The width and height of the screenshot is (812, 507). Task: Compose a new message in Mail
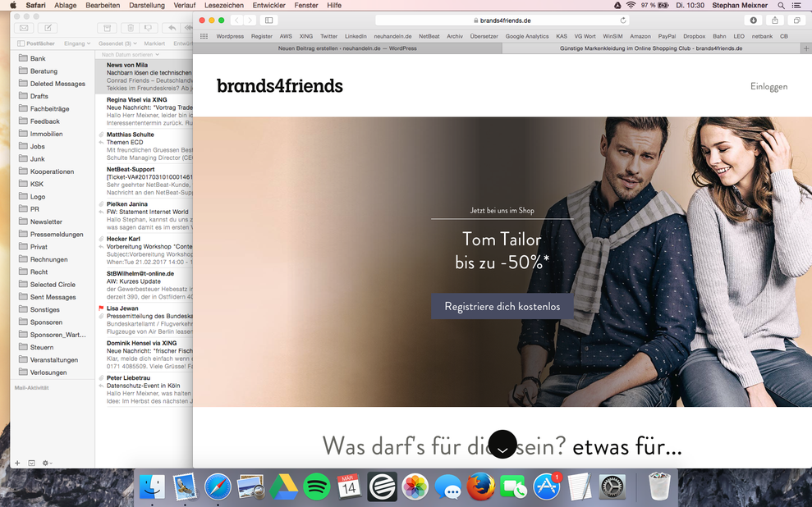[x=48, y=28]
